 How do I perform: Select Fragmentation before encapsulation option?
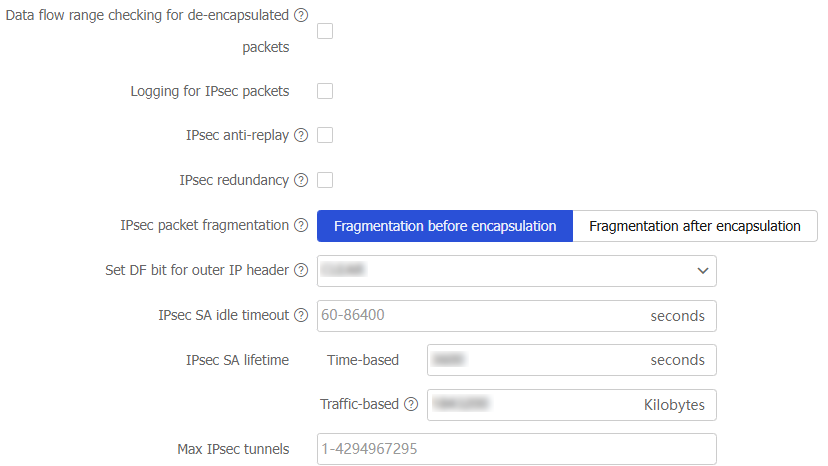coord(445,226)
